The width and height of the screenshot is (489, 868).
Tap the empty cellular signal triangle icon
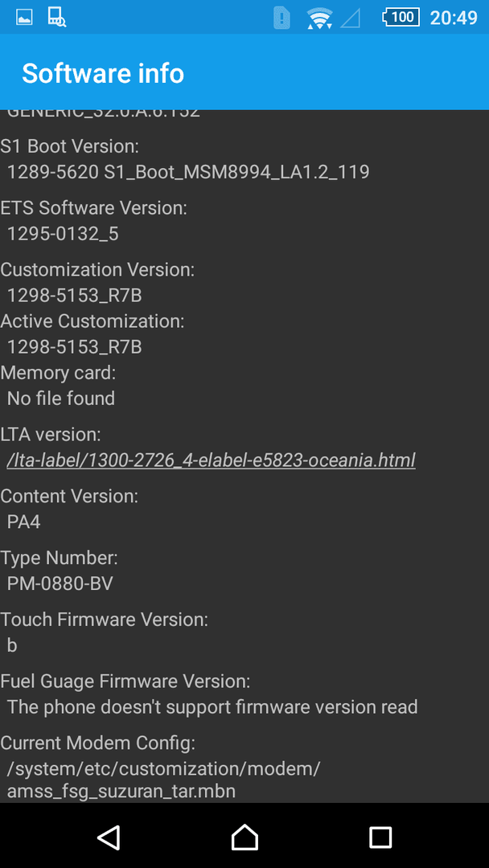point(350,18)
